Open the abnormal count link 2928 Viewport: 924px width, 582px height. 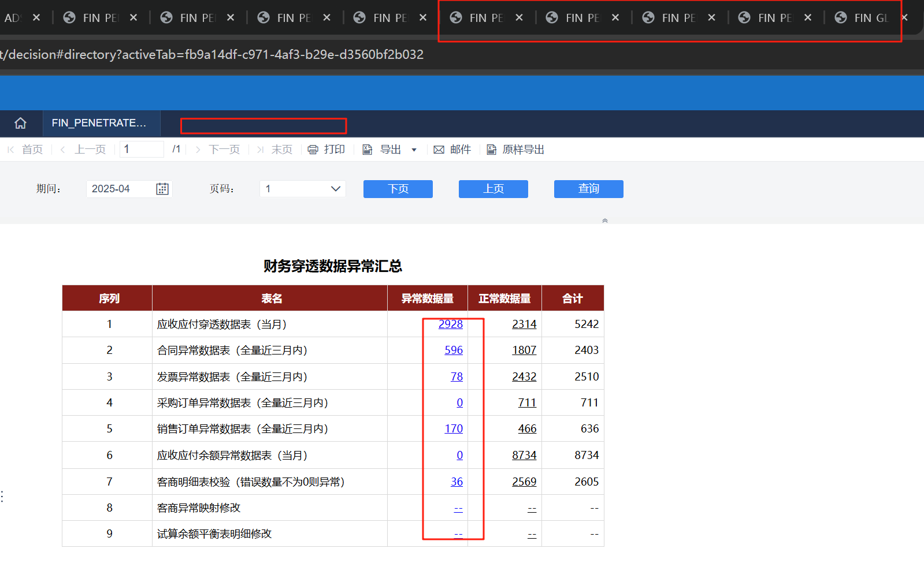450,324
